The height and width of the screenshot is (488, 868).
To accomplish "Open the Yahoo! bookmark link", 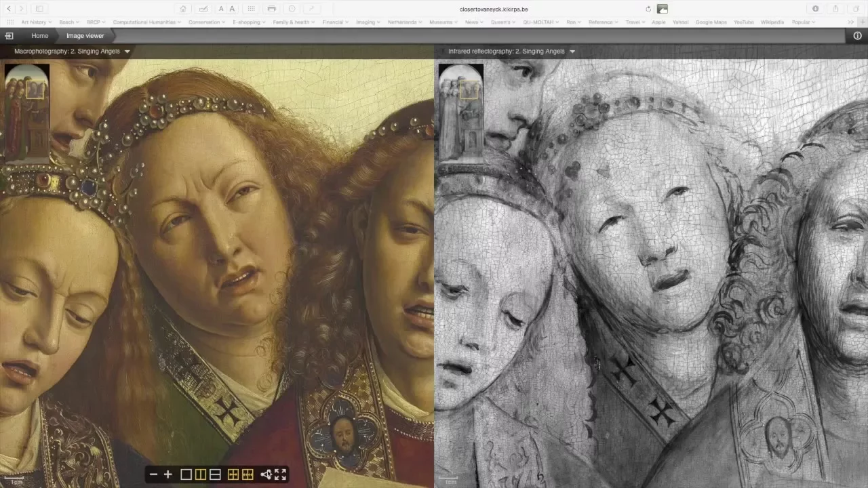I will [680, 22].
